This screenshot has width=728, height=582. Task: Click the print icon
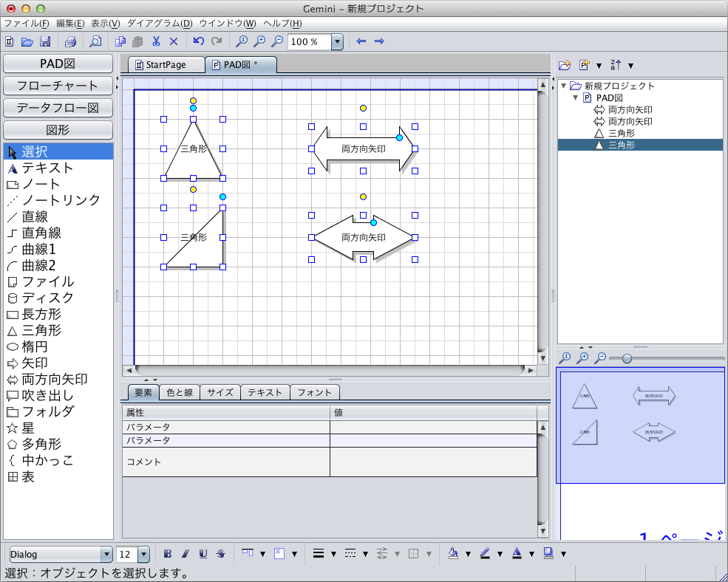(70, 41)
